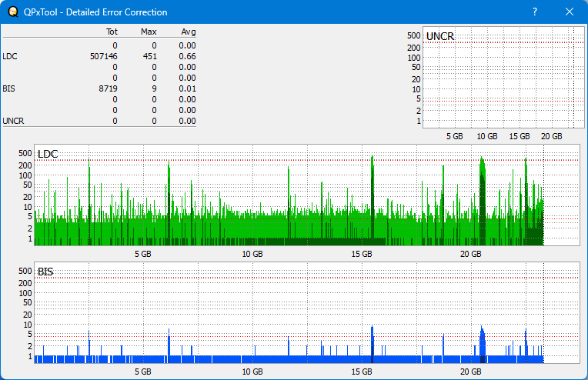Click the Max column header
The image size is (588, 380).
pos(149,32)
